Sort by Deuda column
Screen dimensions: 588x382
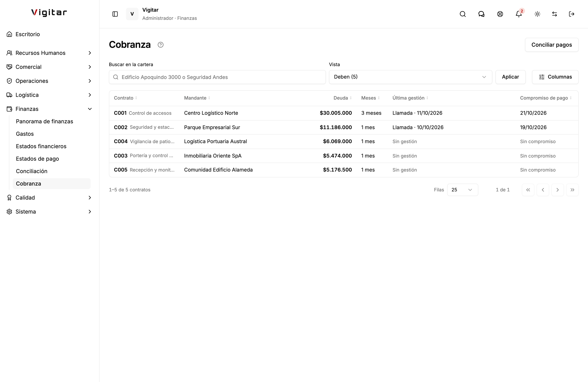[343, 98]
